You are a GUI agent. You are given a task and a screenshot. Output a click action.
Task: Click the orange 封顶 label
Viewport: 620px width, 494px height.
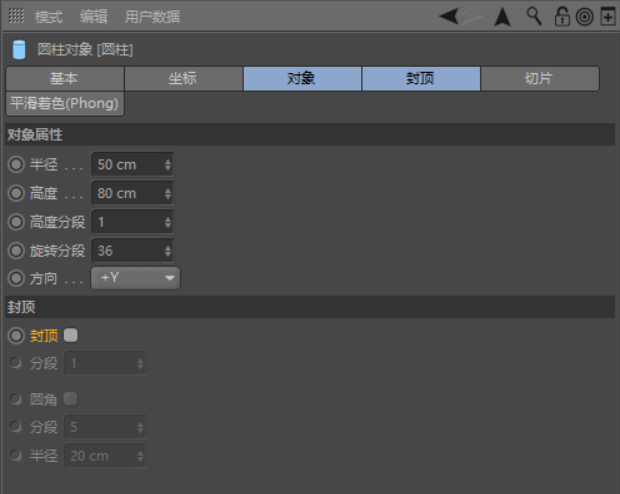click(44, 336)
